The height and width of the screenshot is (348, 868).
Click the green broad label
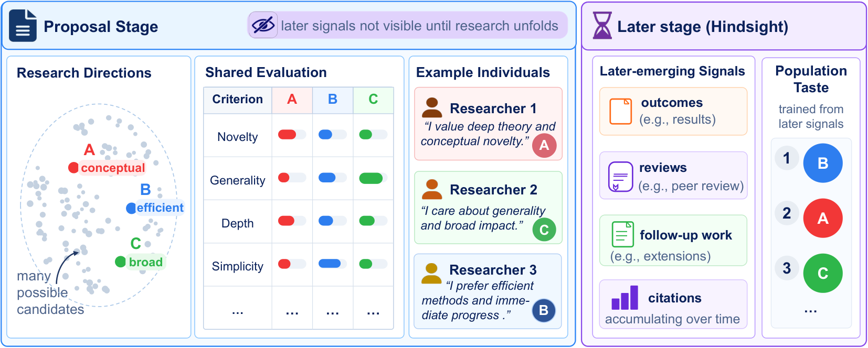tap(145, 262)
